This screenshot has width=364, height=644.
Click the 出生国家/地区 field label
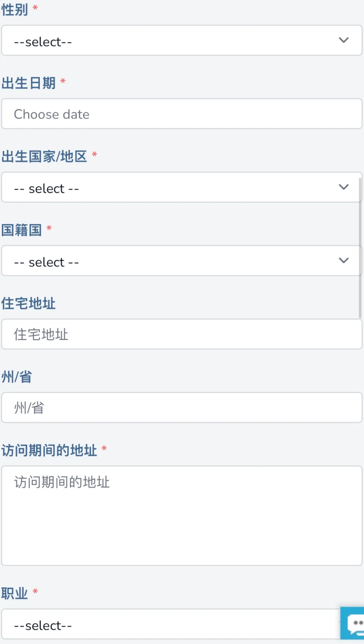pyautogui.click(x=44, y=156)
